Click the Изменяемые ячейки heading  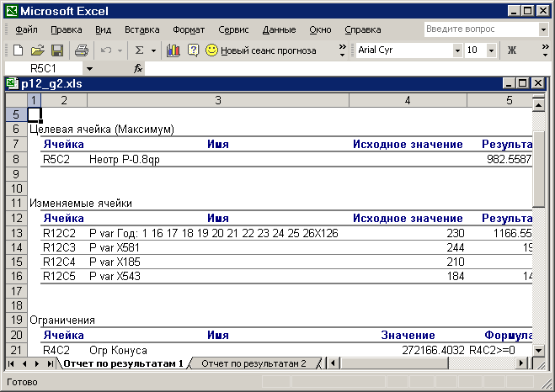pos(81,204)
